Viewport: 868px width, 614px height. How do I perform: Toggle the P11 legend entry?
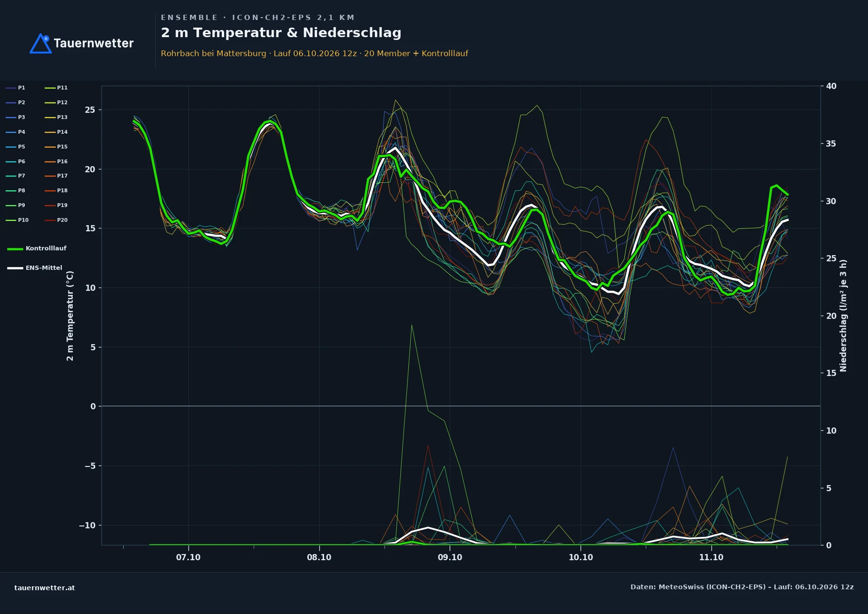[x=56, y=88]
